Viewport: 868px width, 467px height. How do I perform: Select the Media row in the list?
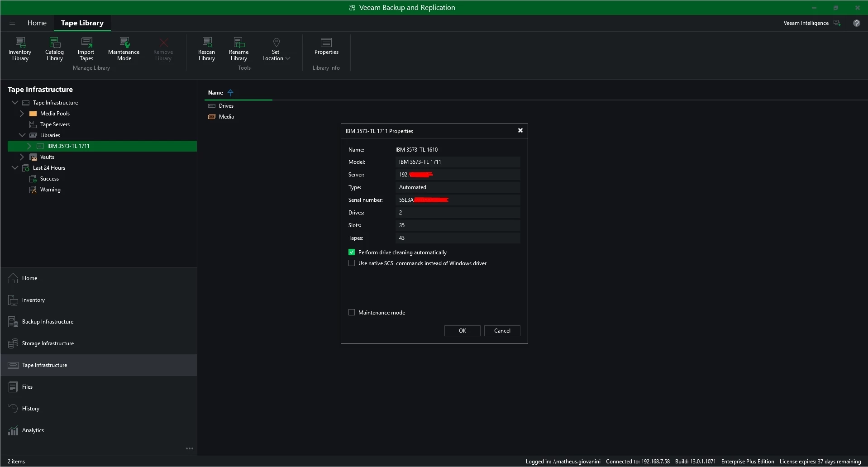tap(226, 117)
